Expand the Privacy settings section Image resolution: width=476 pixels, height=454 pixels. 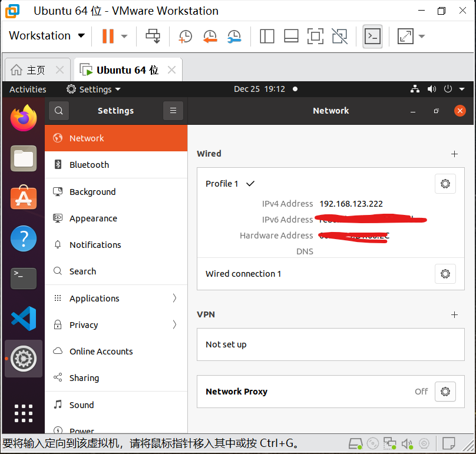click(116, 325)
